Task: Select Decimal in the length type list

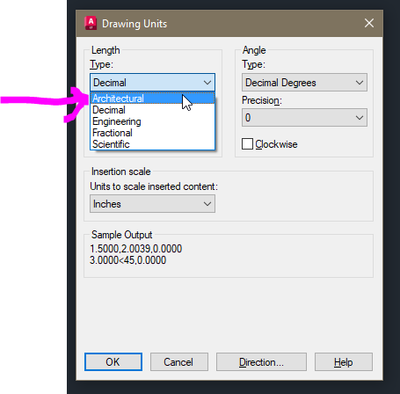Action: (153, 110)
